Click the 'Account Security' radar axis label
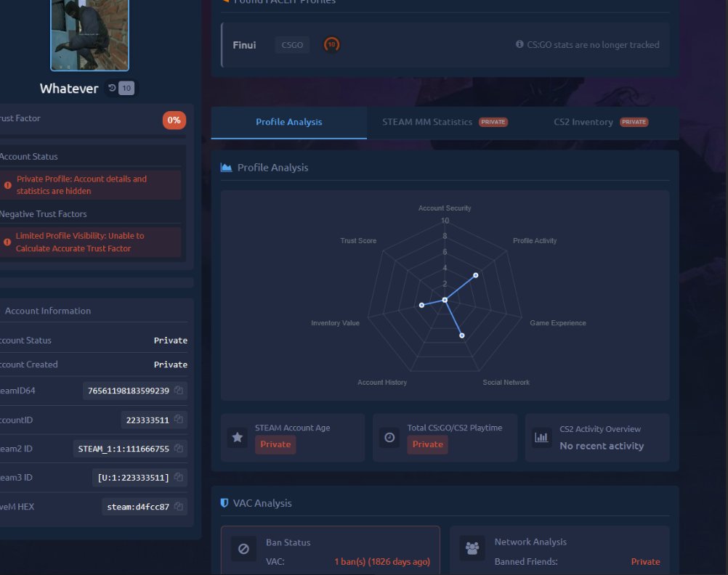 tap(445, 208)
